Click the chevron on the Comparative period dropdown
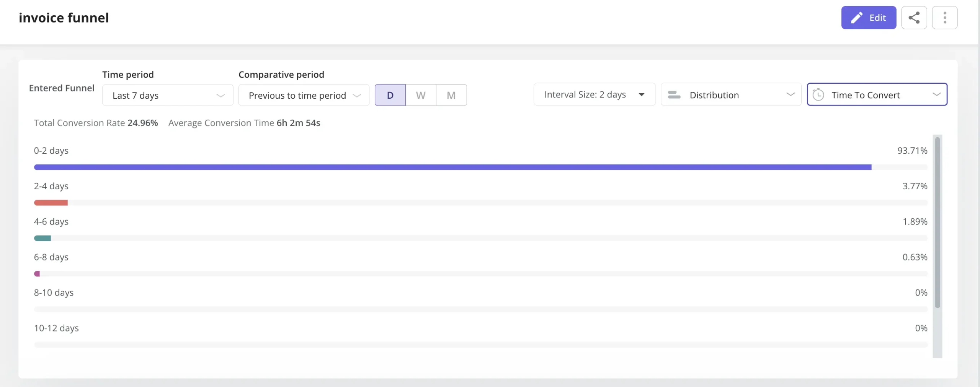 tap(356, 95)
